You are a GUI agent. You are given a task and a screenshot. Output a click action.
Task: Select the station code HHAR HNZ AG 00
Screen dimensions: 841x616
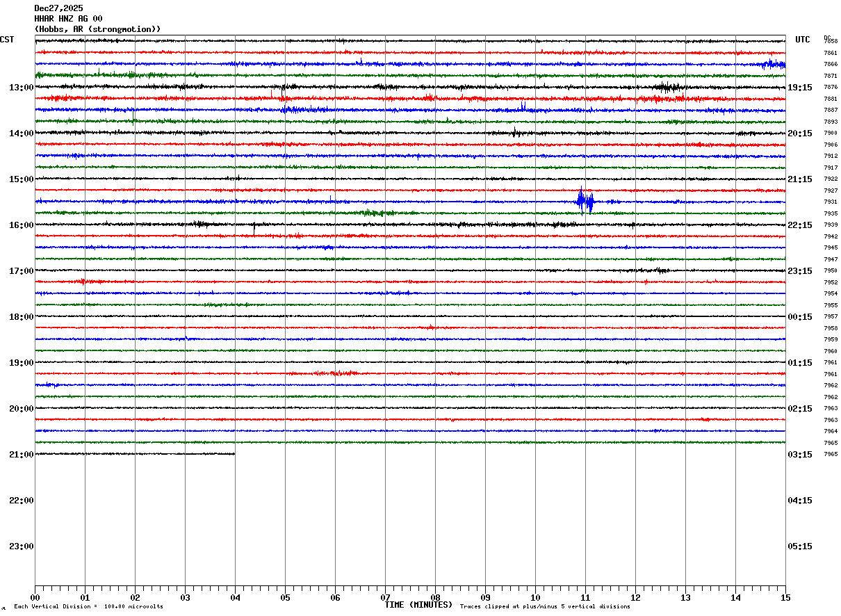pos(68,19)
